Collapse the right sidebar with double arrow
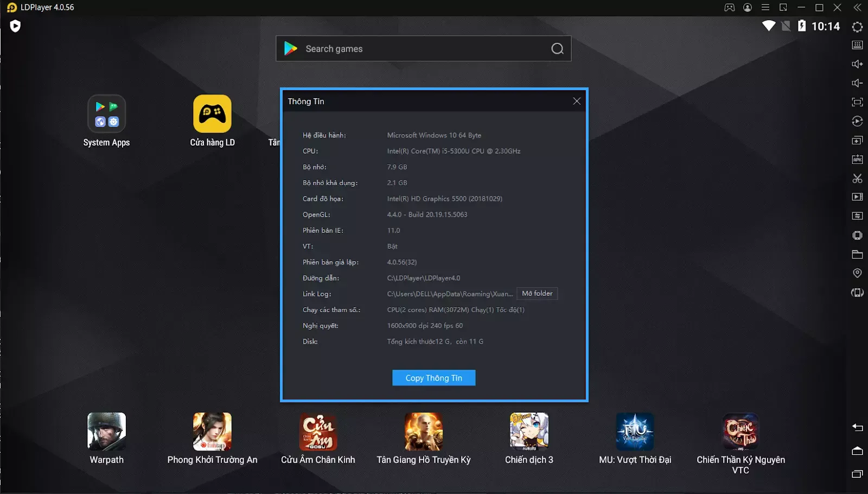This screenshot has width=868, height=494. pos(857,8)
